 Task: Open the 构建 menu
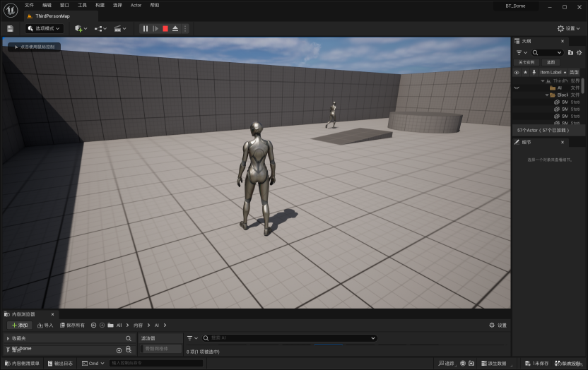[100, 5]
